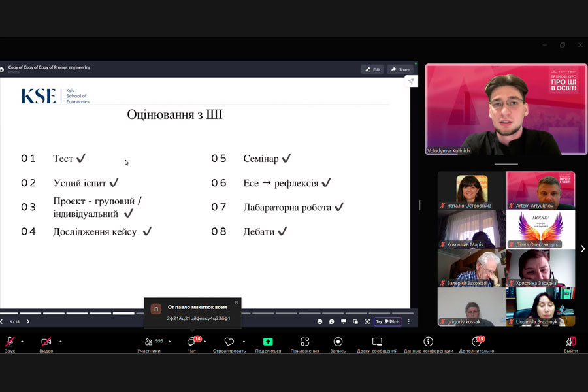Open Отреагировать reactions heart icon
The width and height of the screenshot is (588, 392).
229,342
